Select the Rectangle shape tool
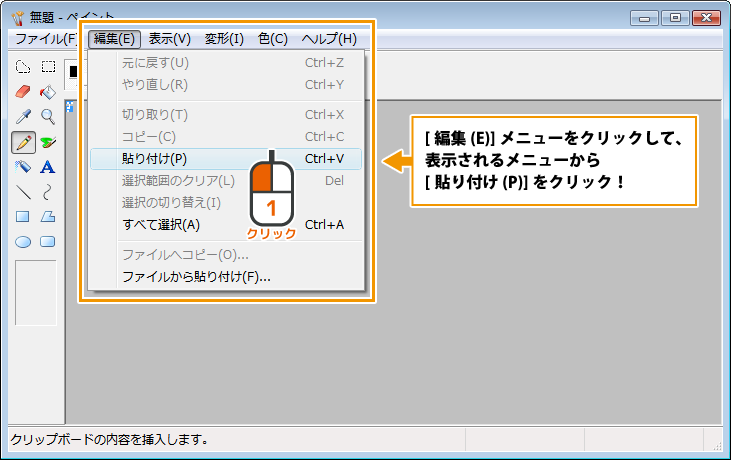The width and height of the screenshot is (731, 460). (x=23, y=217)
